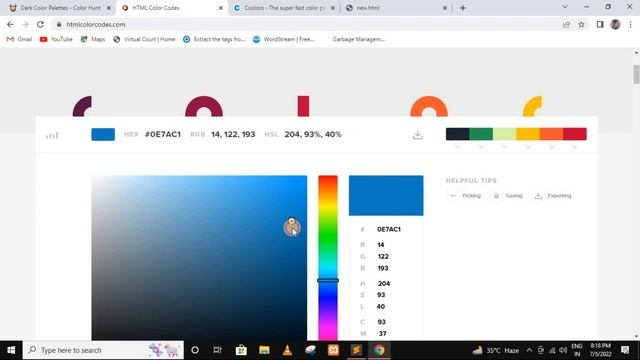
Task: Open Task View in taskbar
Action: click(x=217, y=350)
